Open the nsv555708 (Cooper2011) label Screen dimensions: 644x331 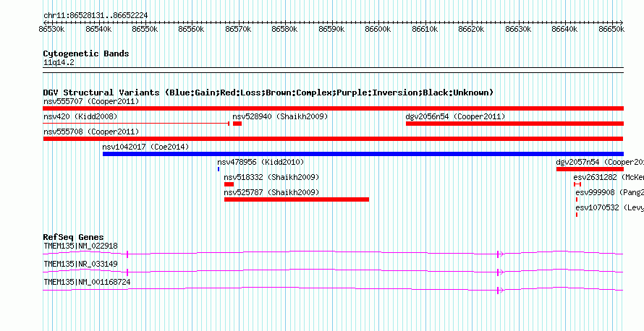point(91,132)
